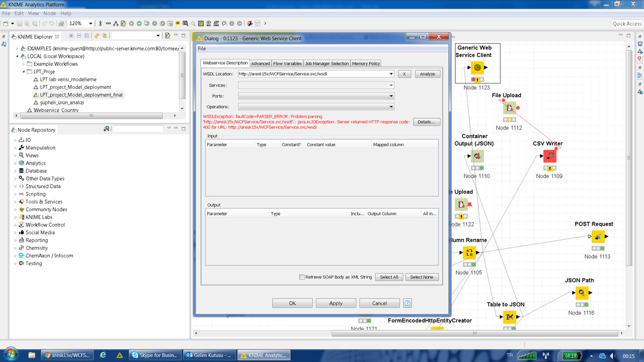Viewport: 644px width, 362px height.
Task: Click the yellow node annotation toolbar icon
Action: 178,23
